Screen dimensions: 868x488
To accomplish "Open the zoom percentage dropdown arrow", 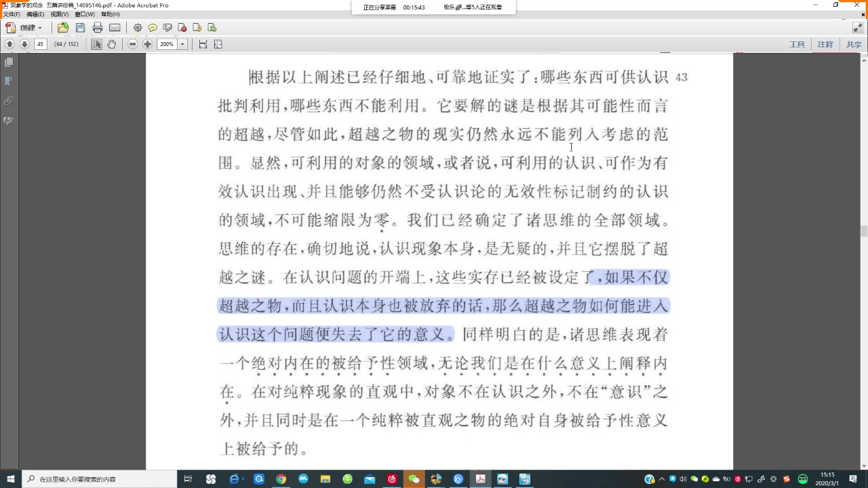I will (x=182, y=44).
